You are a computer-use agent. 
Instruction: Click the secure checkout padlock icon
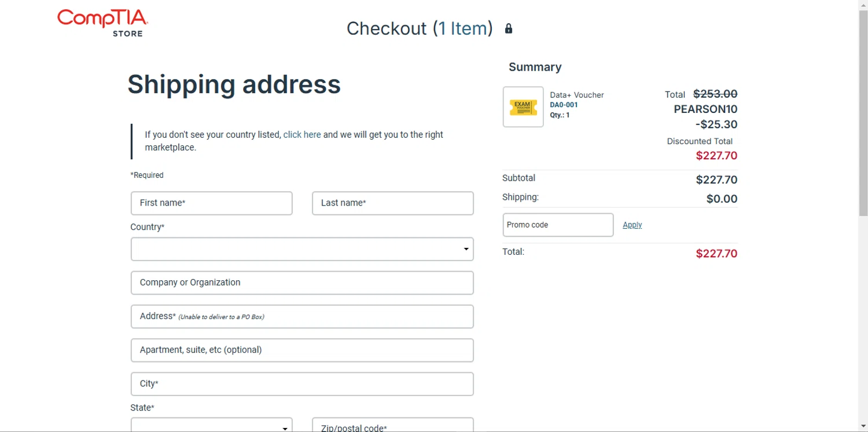tap(509, 28)
